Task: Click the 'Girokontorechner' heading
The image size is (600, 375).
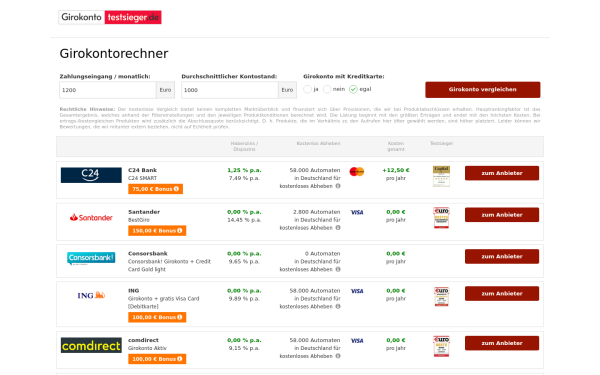Action: (x=114, y=54)
